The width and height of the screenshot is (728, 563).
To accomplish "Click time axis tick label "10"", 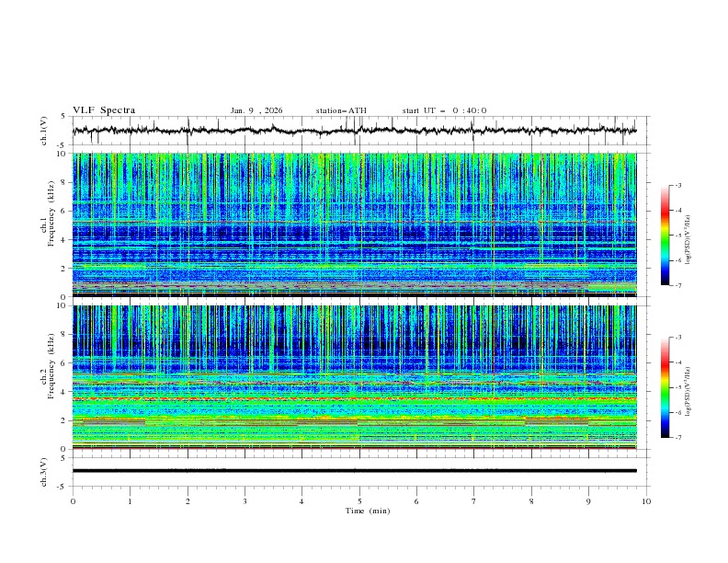I will 646,501.
